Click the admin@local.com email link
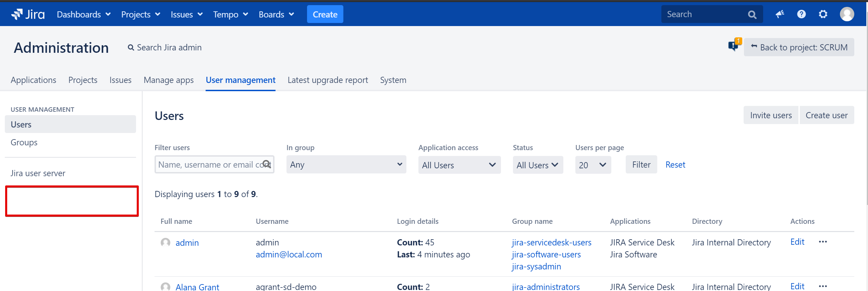The height and width of the screenshot is (291, 868). (289, 254)
